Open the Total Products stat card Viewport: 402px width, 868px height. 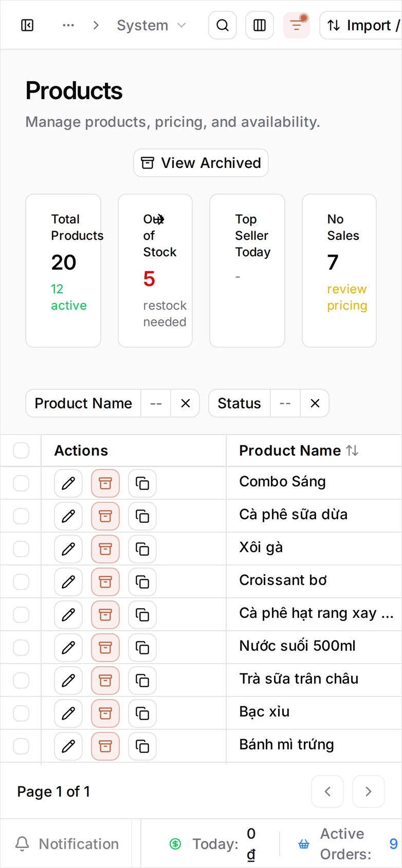click(x=63, y=271)
